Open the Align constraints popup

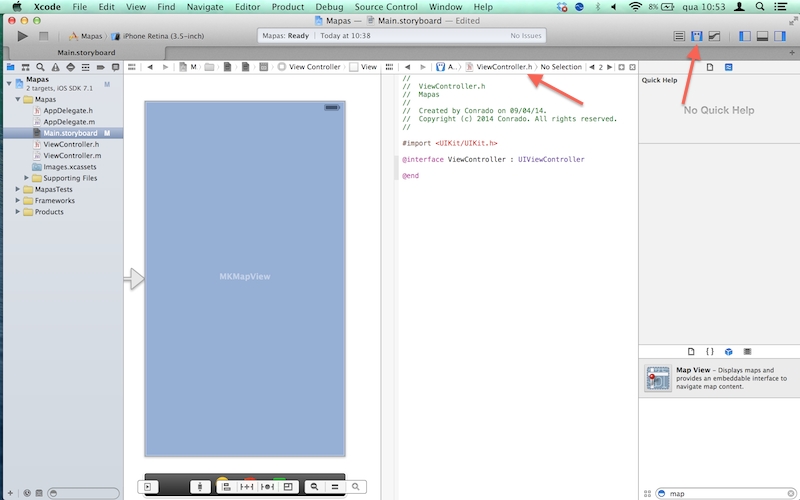point(227,487)
